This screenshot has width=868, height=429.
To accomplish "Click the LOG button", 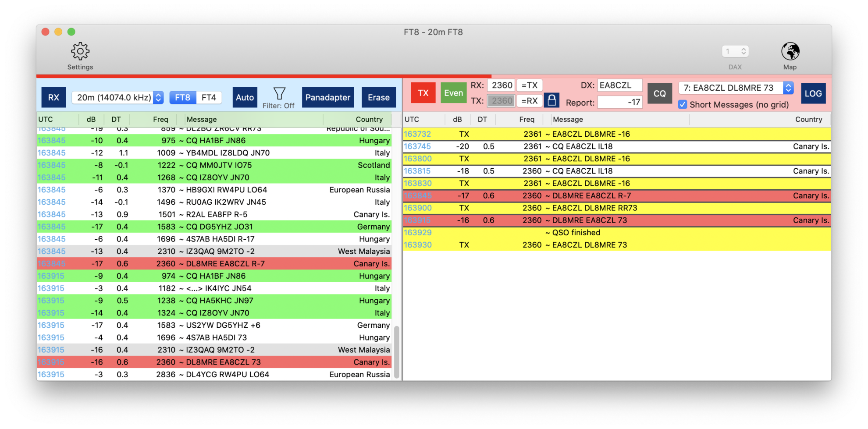I will click(813, 93).
